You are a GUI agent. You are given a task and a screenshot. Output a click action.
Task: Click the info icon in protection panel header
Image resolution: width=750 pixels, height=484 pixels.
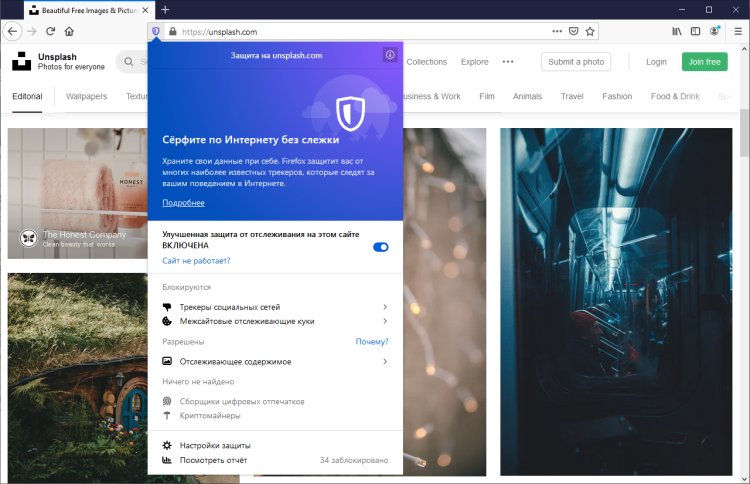[x=390, y=55]
